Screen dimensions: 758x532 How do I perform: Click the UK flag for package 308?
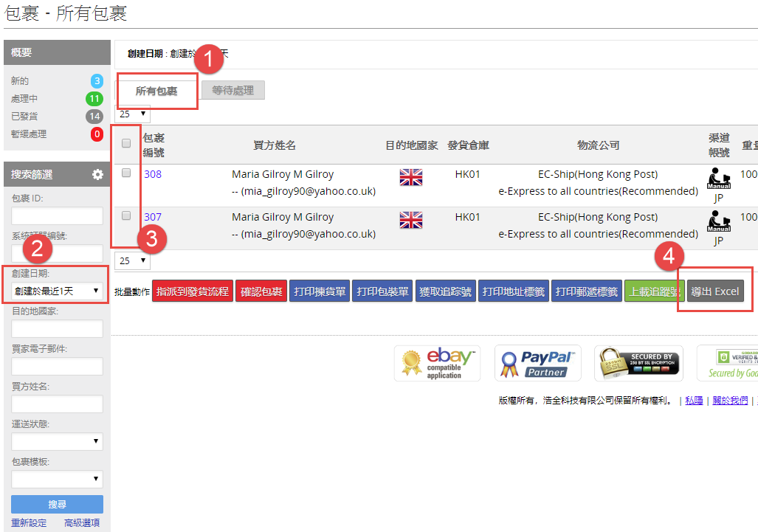[x=411, y=177]
